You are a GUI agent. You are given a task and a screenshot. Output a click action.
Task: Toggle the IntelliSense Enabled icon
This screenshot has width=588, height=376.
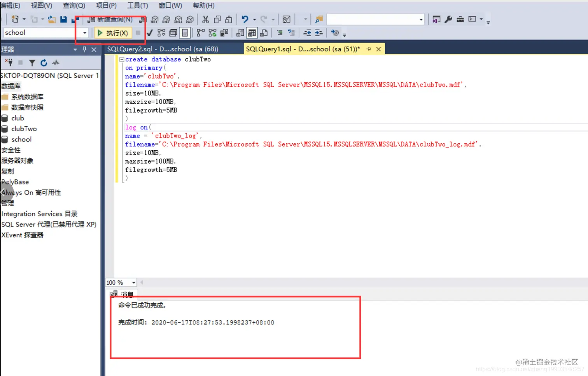(185, 33)
